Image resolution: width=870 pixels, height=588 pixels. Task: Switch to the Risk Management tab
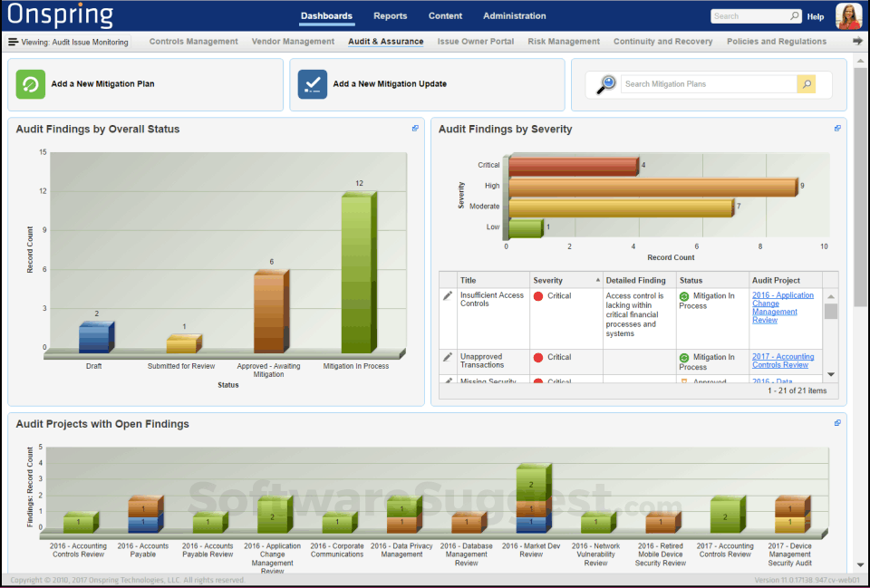coord(564,42)
